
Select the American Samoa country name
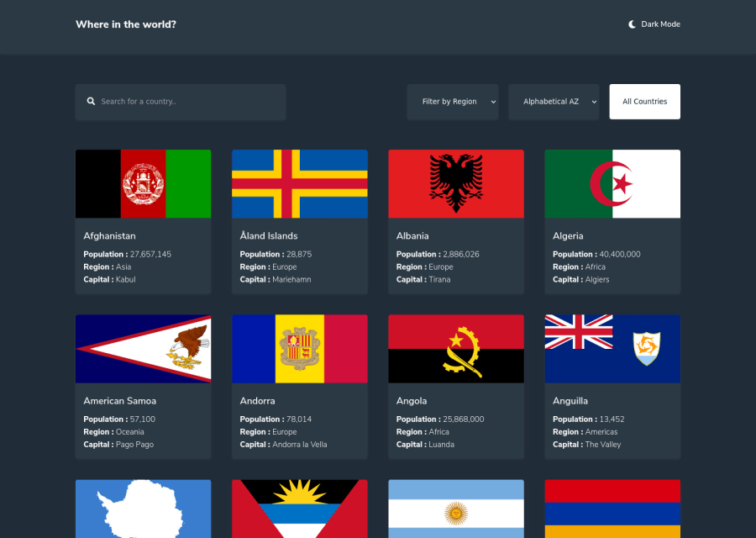click(119, 401)
